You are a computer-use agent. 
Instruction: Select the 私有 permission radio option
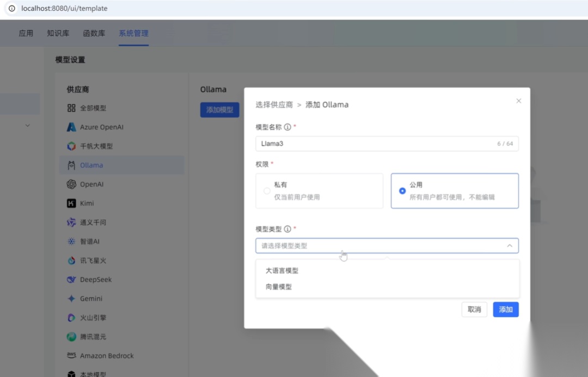click(x=267, y=191)
